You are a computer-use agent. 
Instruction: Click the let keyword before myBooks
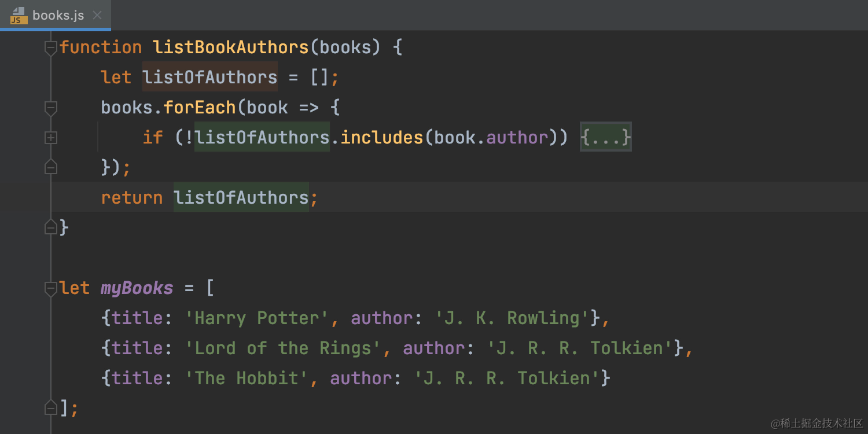(75, 288)
